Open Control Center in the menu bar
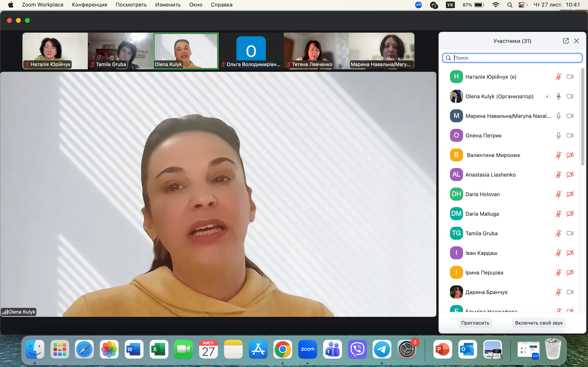Image resolution: width=588 pixels, height=367 pixels. (x=521, y=5)
